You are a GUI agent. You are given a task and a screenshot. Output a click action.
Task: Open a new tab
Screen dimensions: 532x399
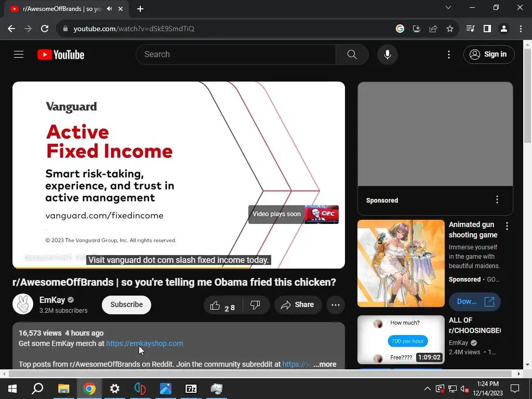pyautogui.click(x=140, y=9)
